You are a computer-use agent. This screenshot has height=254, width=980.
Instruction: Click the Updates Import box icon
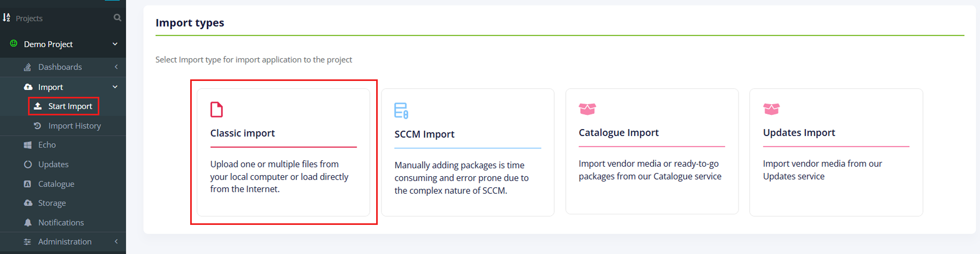(x=771, y=109)
